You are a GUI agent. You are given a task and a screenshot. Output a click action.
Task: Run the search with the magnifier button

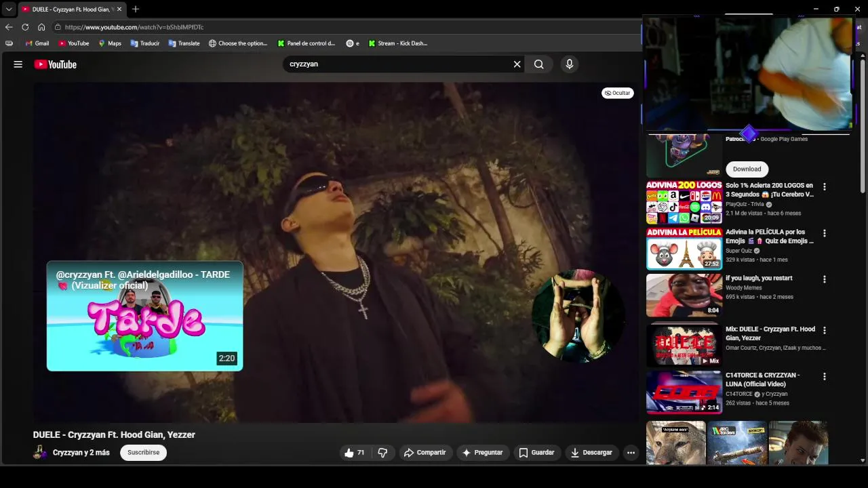click(x=538, y=64)
